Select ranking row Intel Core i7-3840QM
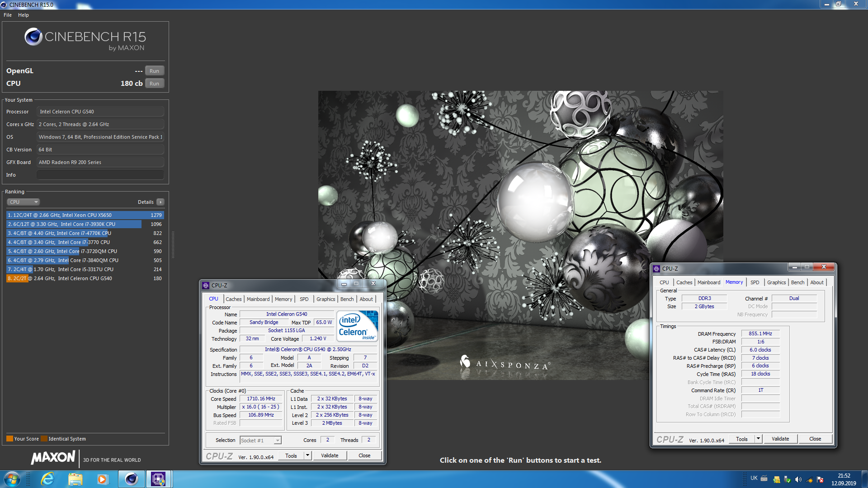The height and width of the screenshot is (488, 868). [x=85, y=260]
